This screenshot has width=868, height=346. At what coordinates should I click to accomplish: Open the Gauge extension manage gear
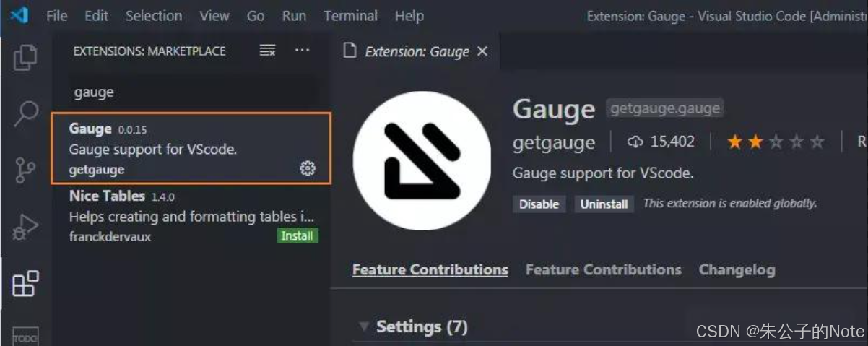(308, 168)
